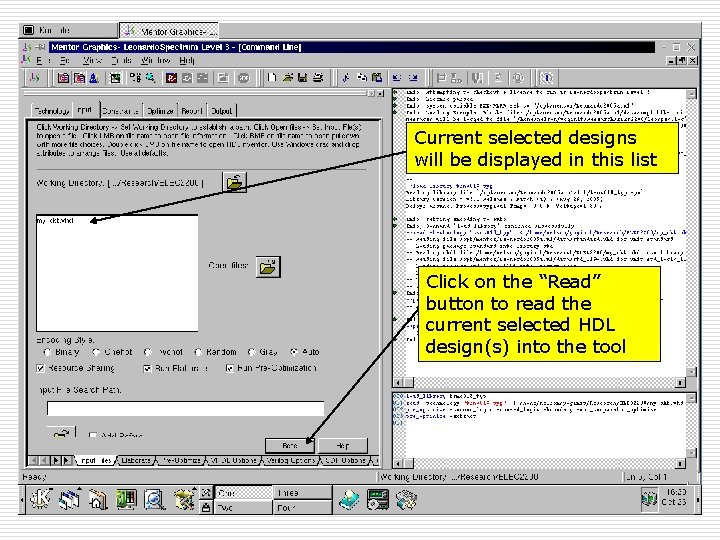Open the KDE K menu launcher
This screenshot has width=720, height=540.
coord(40,499)
